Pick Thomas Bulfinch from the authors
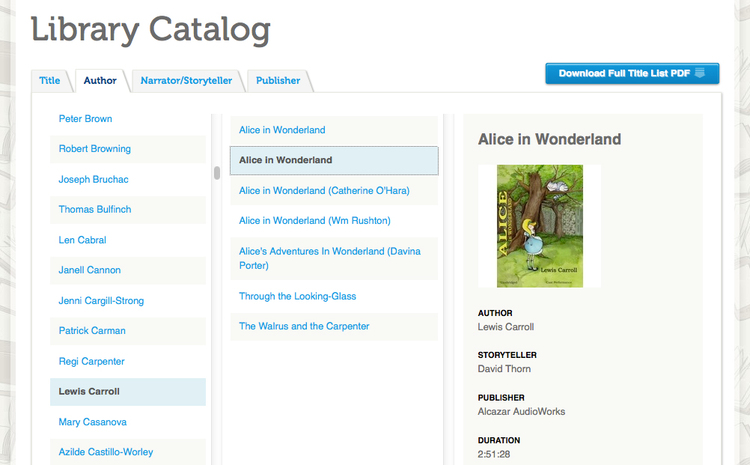Viewport: 750px width, 465px height. pos(95,210)
